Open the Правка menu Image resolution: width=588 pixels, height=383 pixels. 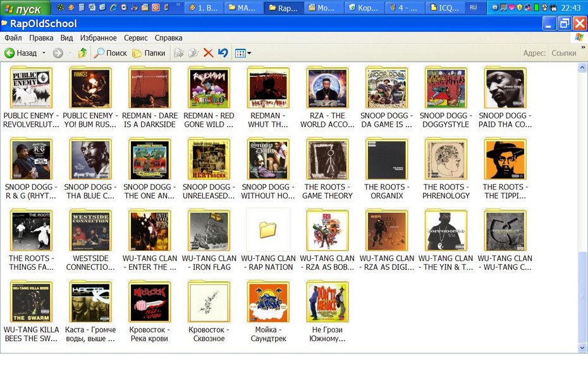41,37
